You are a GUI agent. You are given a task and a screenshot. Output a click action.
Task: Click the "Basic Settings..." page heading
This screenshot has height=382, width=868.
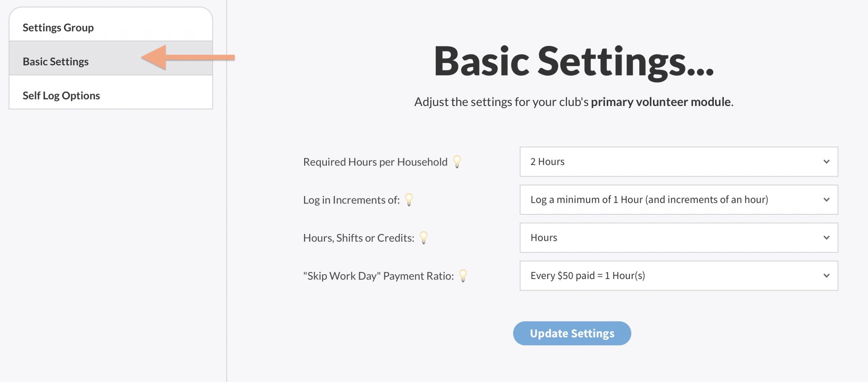(574, 62)
